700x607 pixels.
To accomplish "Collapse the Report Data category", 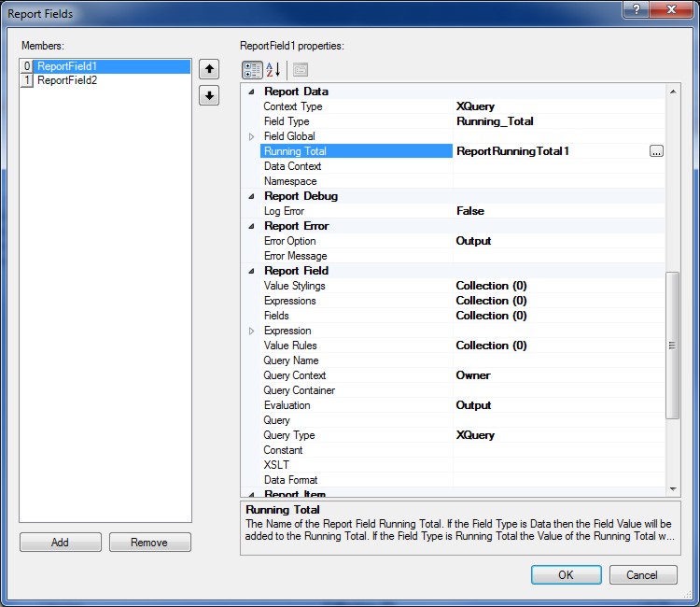I will pos(251,92).
